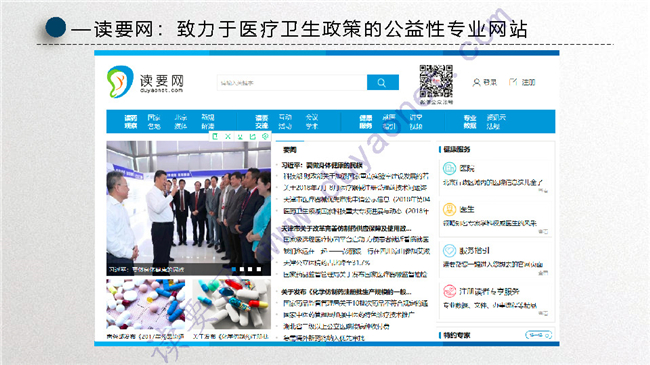Viewport: 650px width, 365px height.
Task: Click into the site search field
Action: (x=292, y=83)
